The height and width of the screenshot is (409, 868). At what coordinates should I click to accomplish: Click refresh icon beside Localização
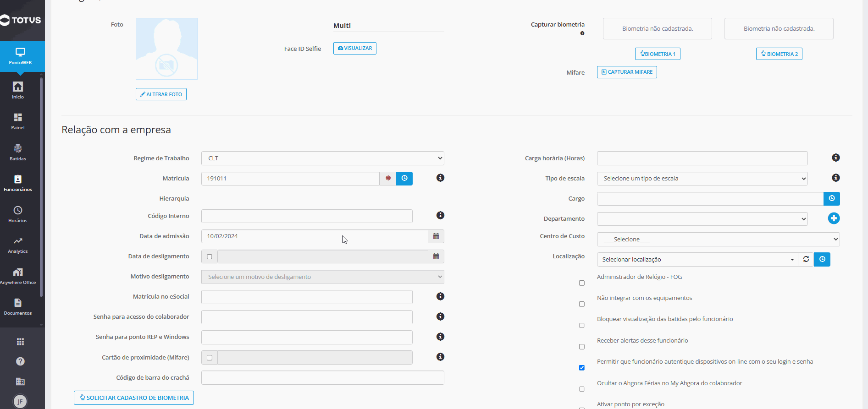point(806,259)
